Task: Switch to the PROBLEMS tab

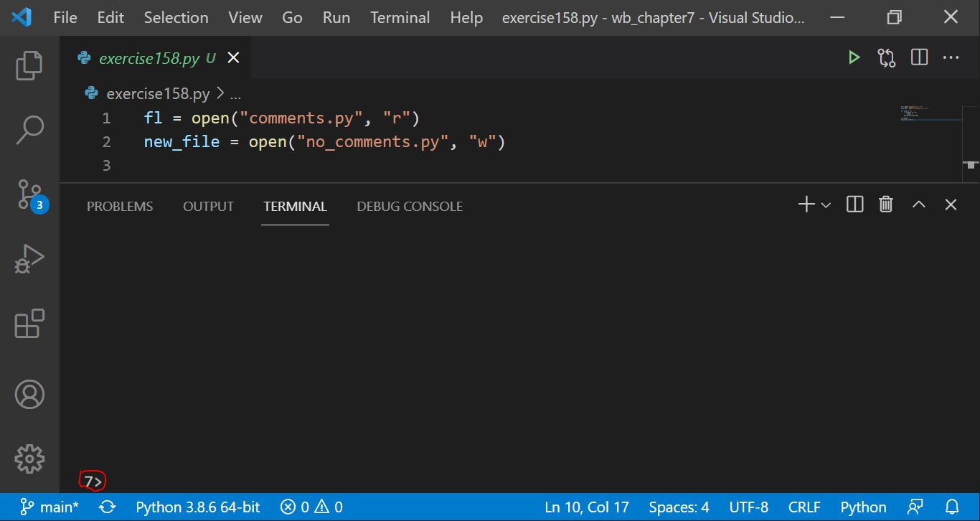Action: [x=119, y=206]
